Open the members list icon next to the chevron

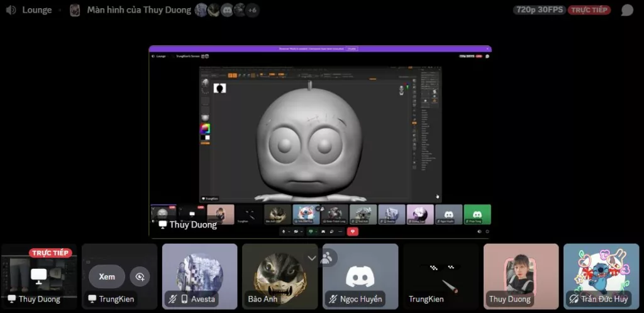326,258
